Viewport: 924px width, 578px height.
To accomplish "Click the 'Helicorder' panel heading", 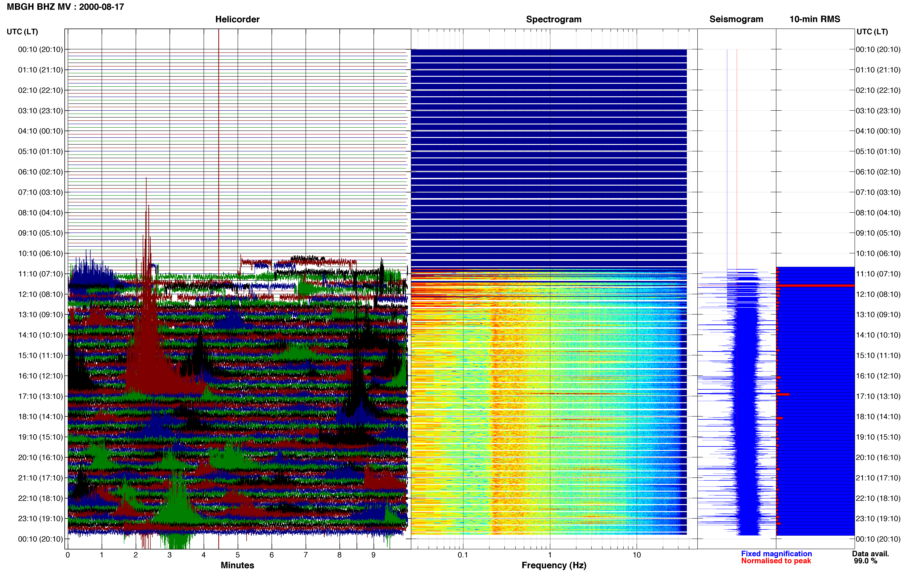I will [237, 19].
